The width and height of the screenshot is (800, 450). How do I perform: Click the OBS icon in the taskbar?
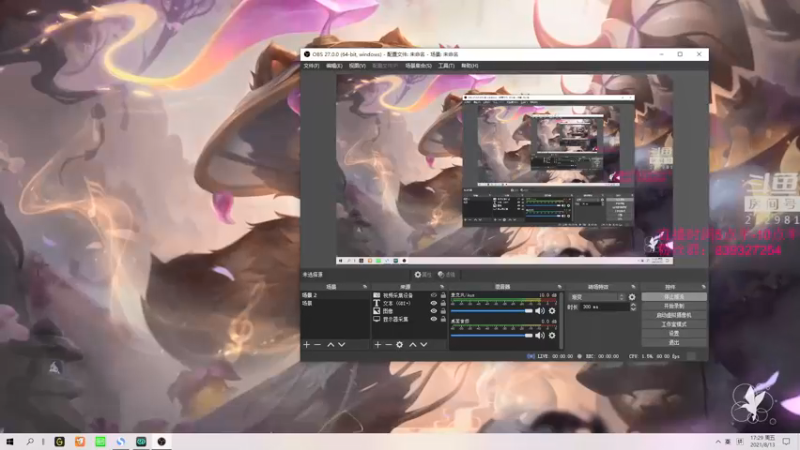(x=162, y=441)
